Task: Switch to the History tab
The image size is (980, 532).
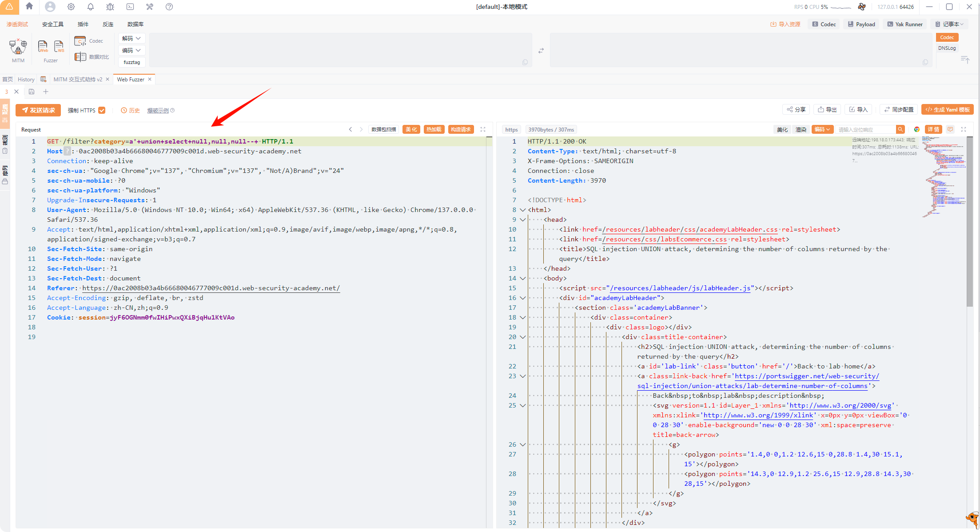Action: tap(26, 79)
